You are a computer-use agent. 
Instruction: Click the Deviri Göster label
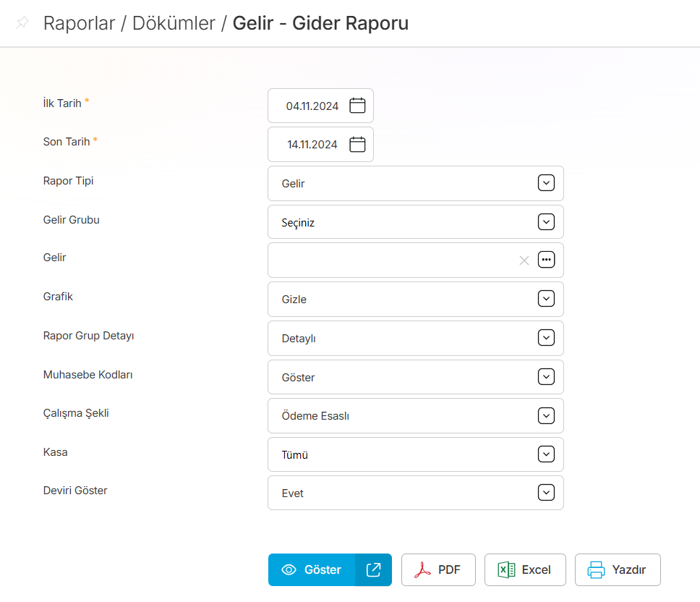pos(75,491)
